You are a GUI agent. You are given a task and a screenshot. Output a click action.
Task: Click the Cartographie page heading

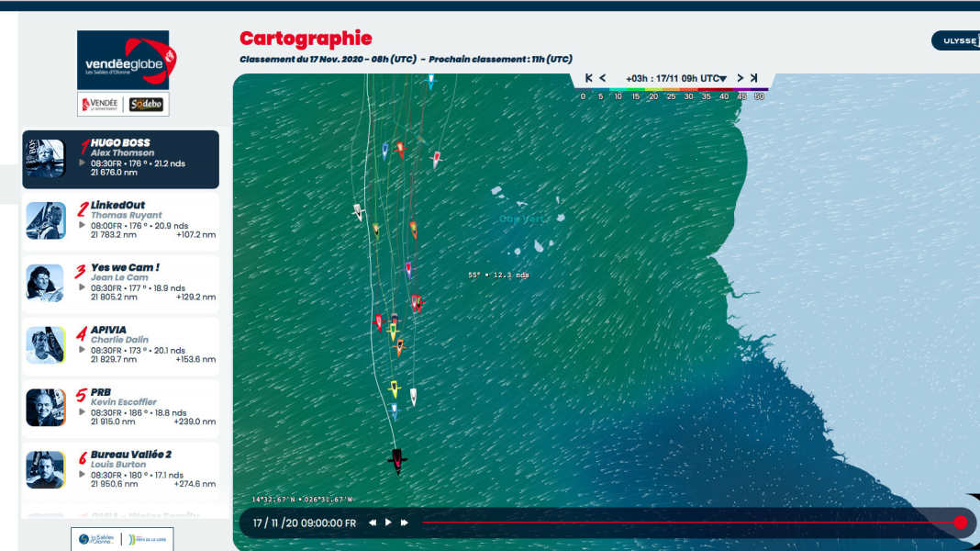(306, 39)
